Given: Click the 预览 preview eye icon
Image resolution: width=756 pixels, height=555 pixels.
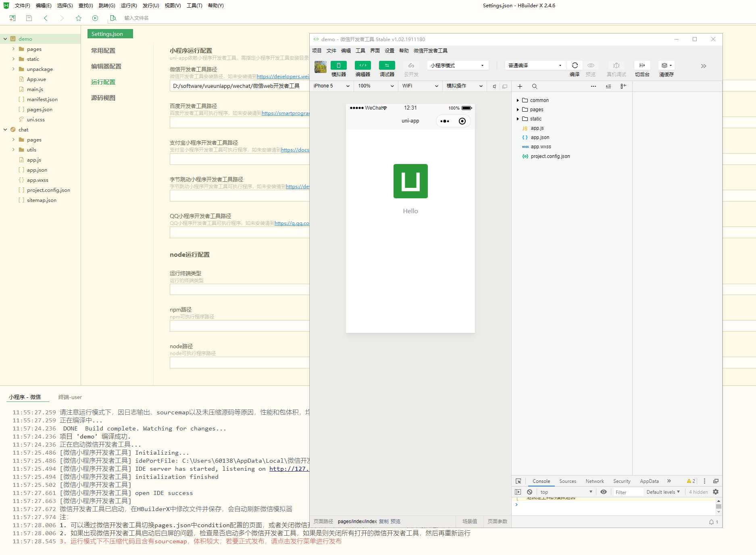Looking at the screenshot, I should coord(591,65).
